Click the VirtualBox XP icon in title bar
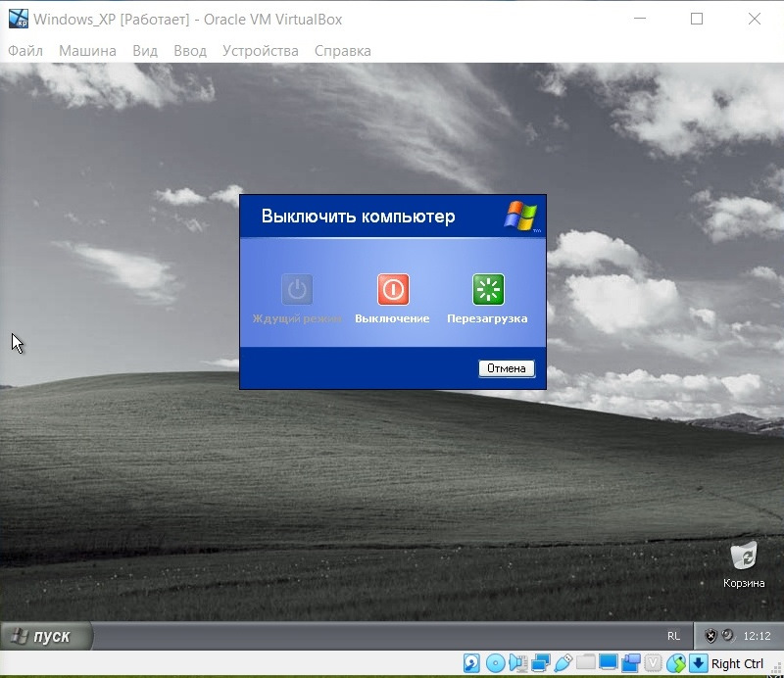This screenshot has height=678, width=784. (x=19, y=19)
